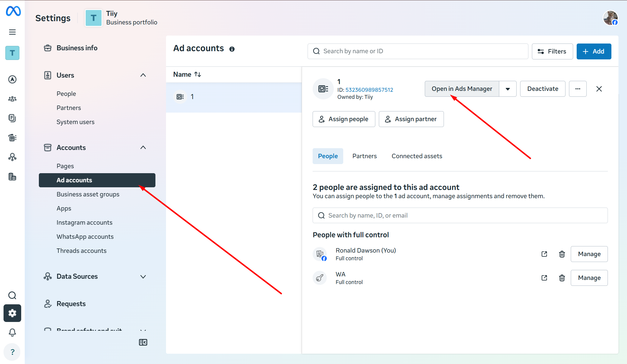This screenshot has width=627, height=364.
Task: Open the notifications bell icon
Action: pyautogui.click(x=12, y=333)
